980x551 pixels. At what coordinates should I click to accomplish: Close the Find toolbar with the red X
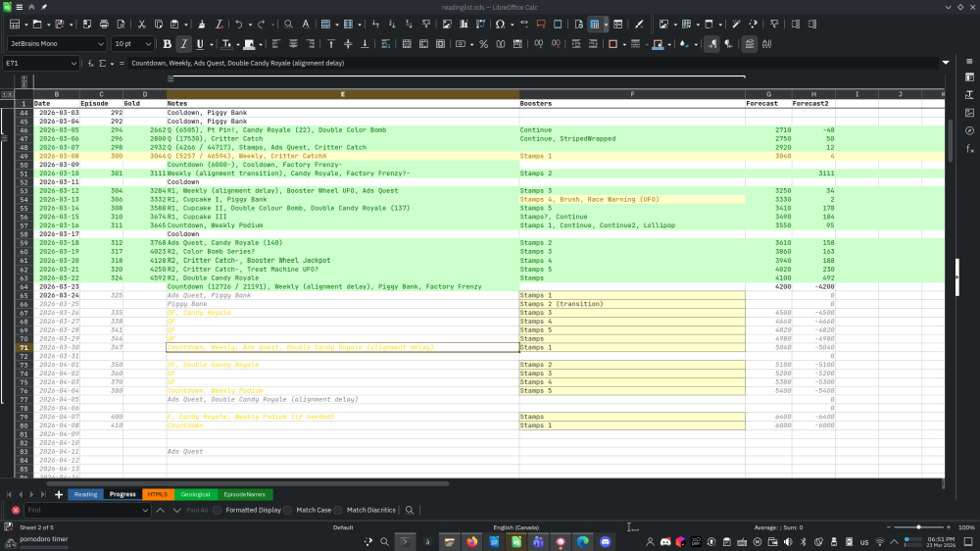[x=16, y=511]
